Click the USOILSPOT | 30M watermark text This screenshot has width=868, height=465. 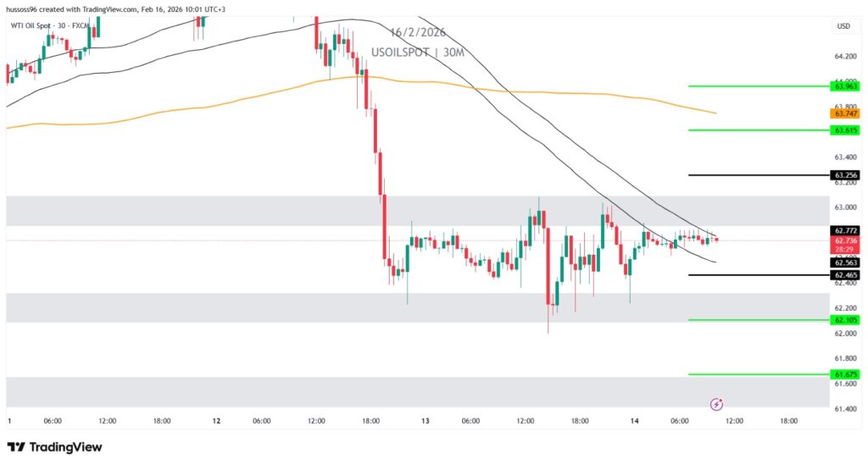click(x=418, y=53)
